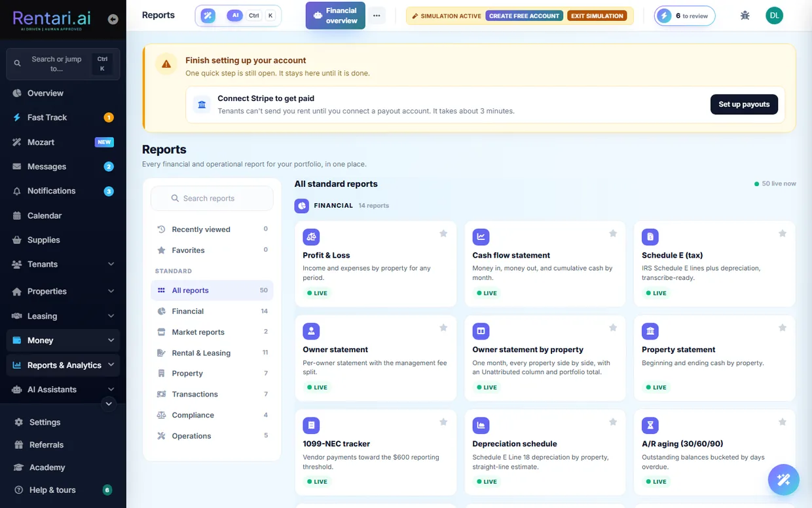The width and height of the screenshot is (812, 508).
Task: Open the 6 to review button
Action: (685, 16)
